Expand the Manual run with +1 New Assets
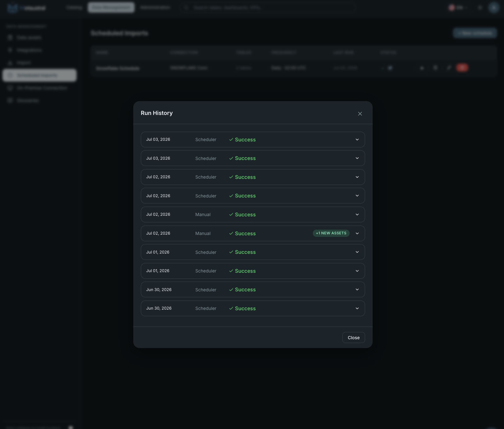Screen dimensions: 504x429 (357, 233)
